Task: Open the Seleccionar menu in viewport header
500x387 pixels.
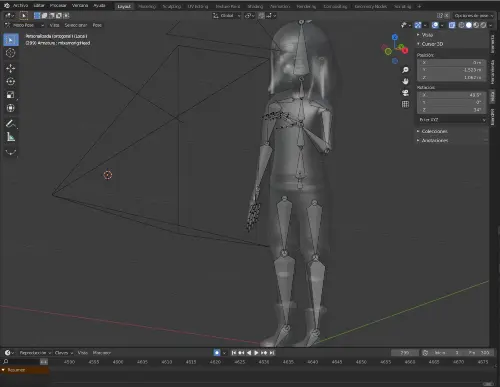Action: pyautogui.click(x=76, y=25)
